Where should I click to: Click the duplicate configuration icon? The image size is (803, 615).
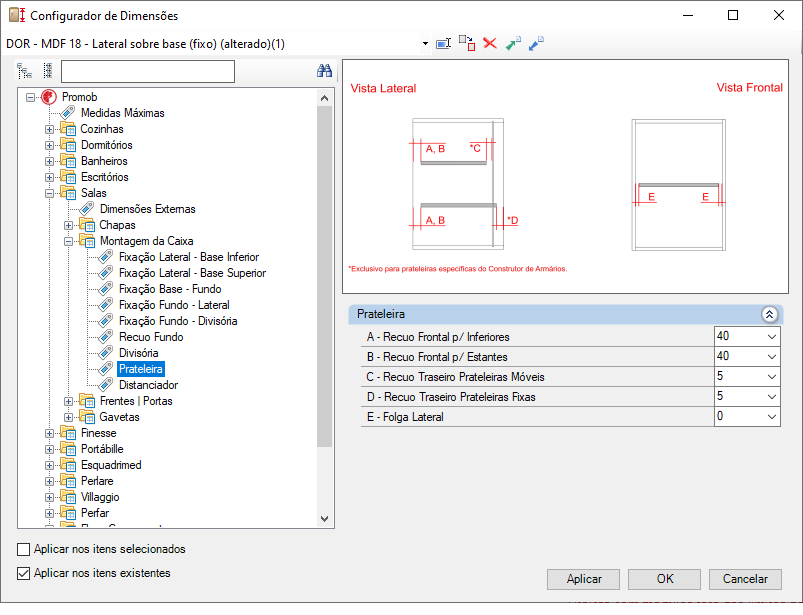point(467,44)
